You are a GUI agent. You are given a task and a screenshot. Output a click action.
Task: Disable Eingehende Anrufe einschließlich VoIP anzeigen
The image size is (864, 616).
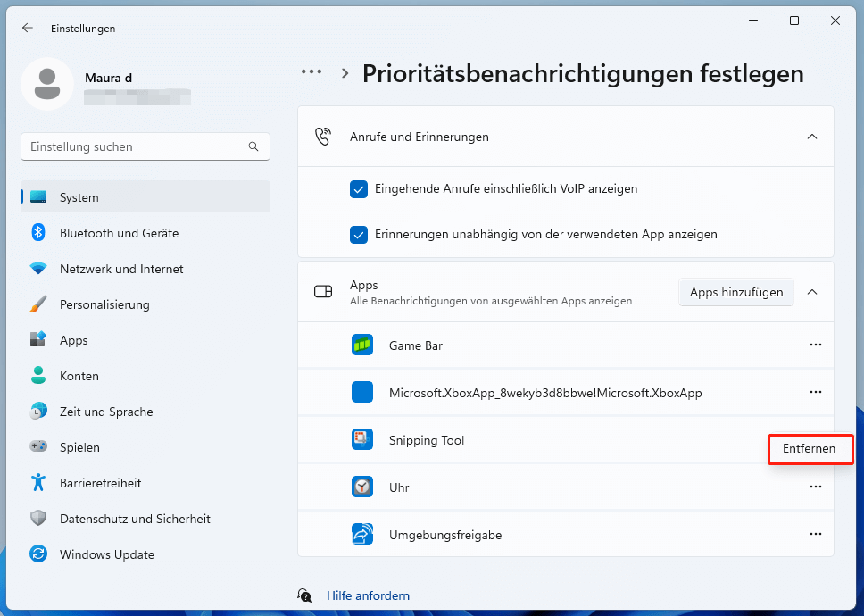tap(358, 189)
